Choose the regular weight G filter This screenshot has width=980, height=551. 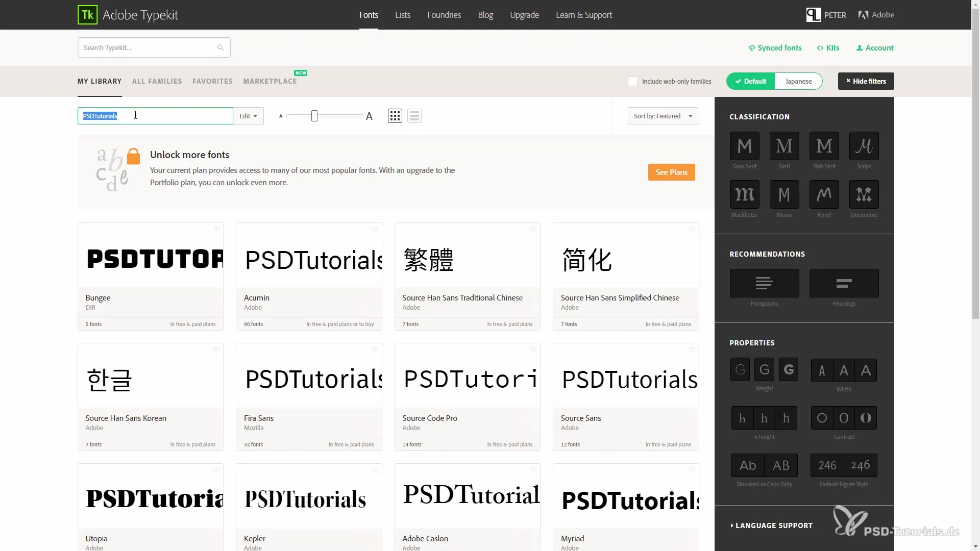tap(764, 369)
